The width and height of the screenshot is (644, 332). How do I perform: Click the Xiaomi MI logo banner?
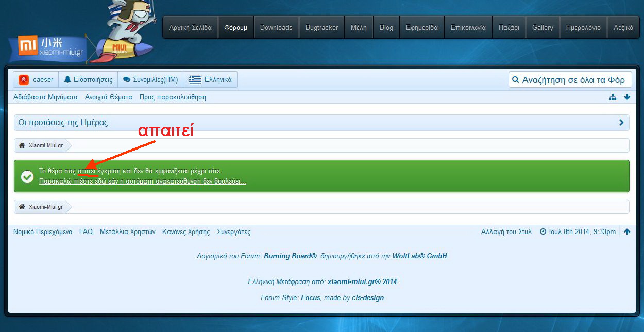50,46
